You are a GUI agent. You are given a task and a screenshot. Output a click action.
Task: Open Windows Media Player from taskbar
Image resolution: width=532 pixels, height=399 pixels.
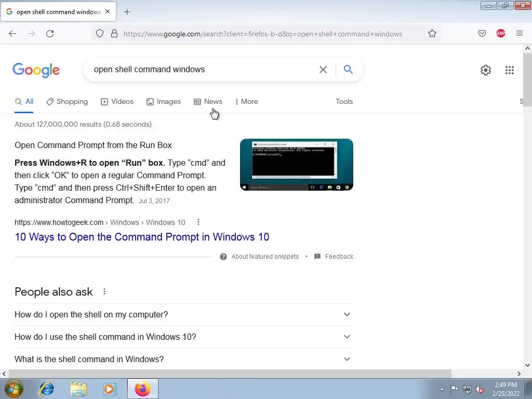(110, 389)
